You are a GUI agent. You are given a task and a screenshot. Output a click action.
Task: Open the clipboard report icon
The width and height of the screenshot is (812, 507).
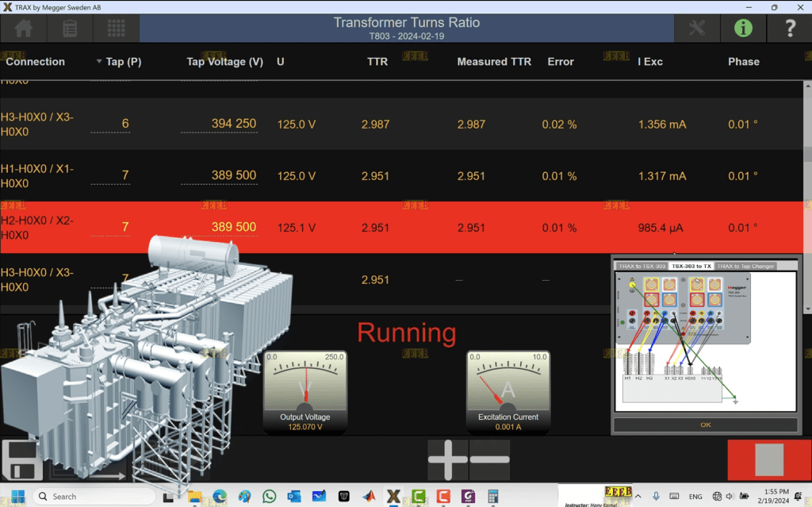point(70,28)
